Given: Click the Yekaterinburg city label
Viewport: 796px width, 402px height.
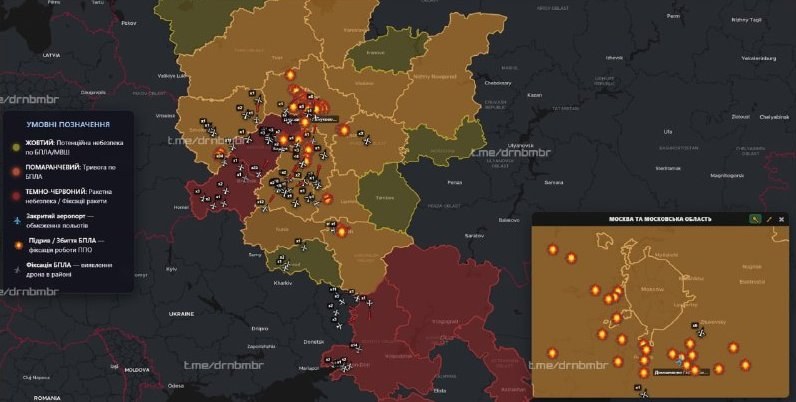Looking at the screenshot, I should click(758, 58).
